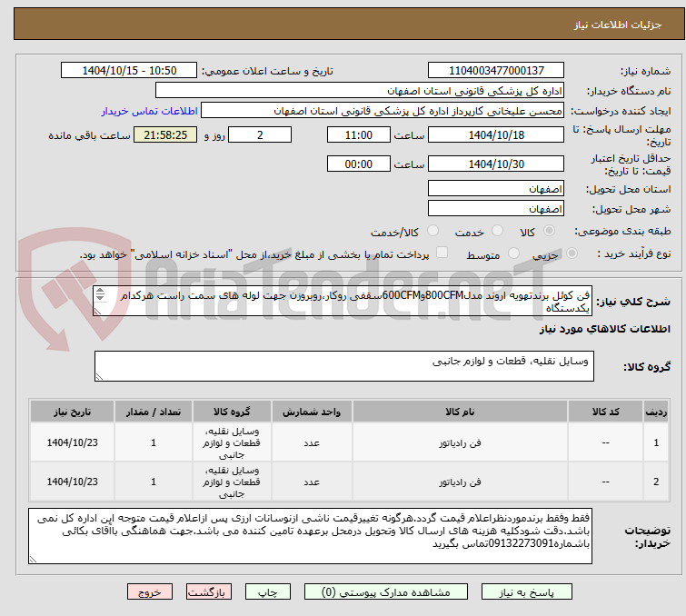Click the ردیف column header
Screen dimensions: 686x616
click(656, 412)
